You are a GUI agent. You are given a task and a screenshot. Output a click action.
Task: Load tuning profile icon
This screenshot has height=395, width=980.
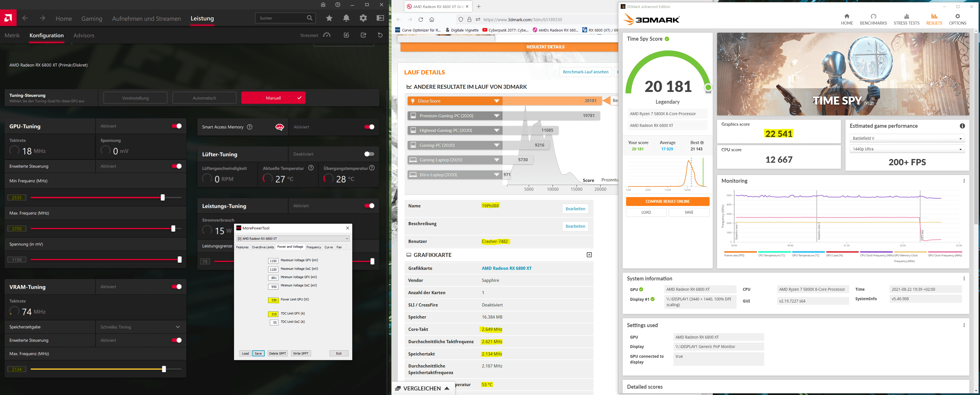(x=347, y=35)
